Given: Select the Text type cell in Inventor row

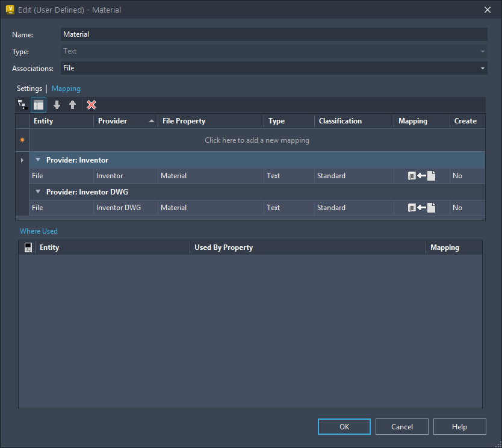Looking at the screenshot, I should pyautogui.click(x=289, y=176).
